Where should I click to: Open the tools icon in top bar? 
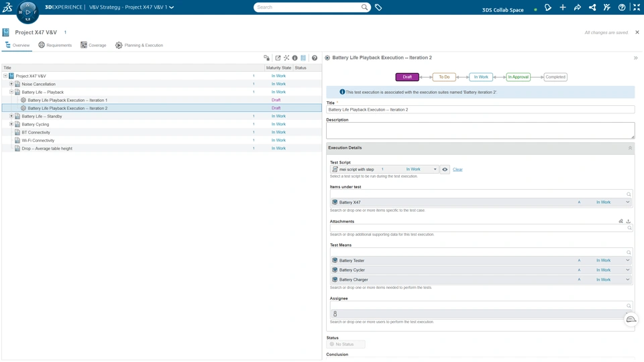pyautogui.click(x=607, y=7)
